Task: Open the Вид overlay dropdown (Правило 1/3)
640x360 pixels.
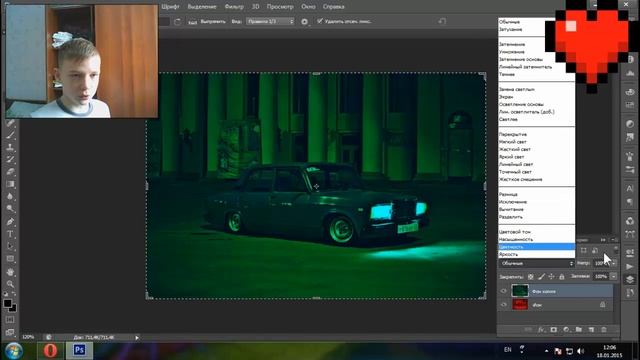Action: 270,21
